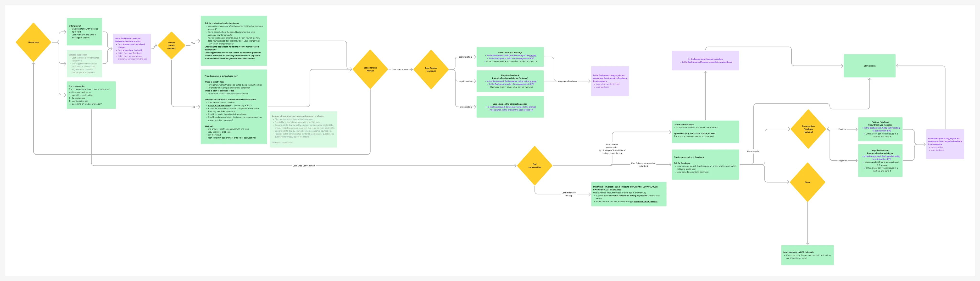Click the "switch rating" connector label
The height and width of the screenshot is (281, 980).
pyautogui.click(x=466, y=107)
